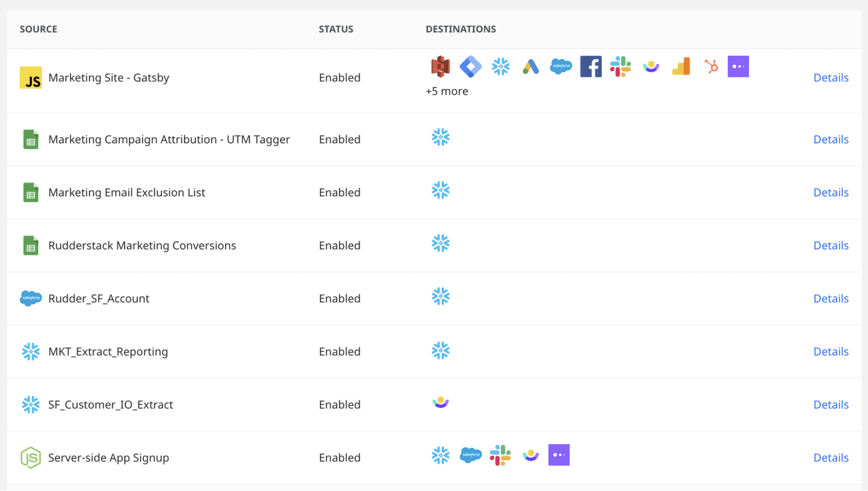This screenshot has height=491, width=868.
Task: Click the Google Tag Manager destination icon
Action: pos(470,66)
